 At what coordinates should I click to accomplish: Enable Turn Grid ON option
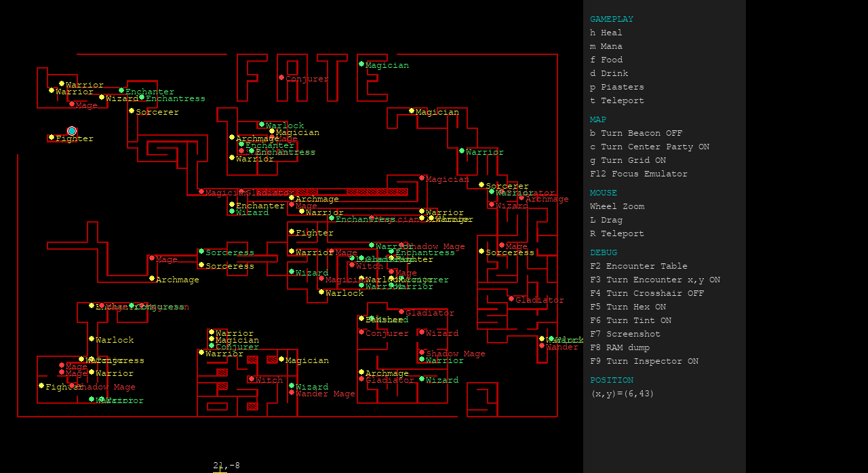[627, 160]
